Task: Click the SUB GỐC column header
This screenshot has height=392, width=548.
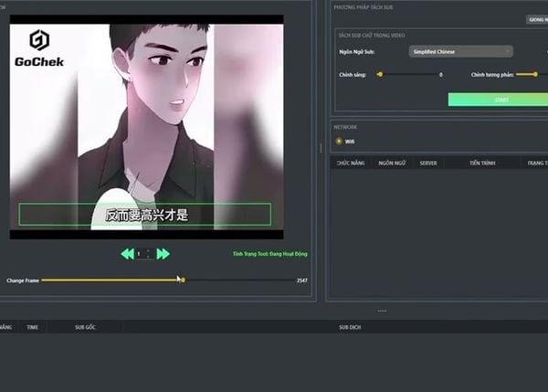Action: (x=85, y=327)
